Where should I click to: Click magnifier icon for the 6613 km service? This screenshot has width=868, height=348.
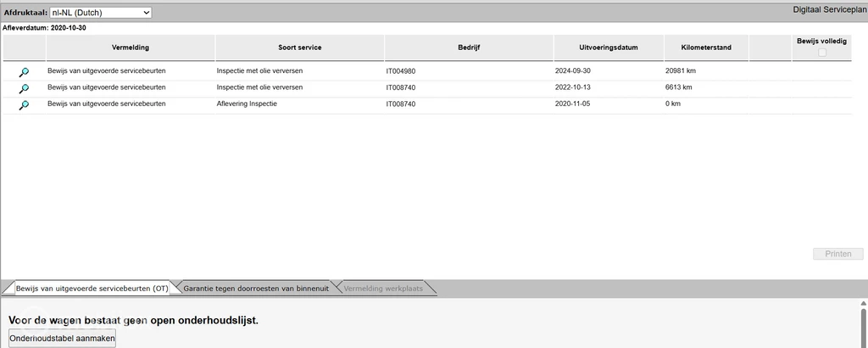click(24, 88)
